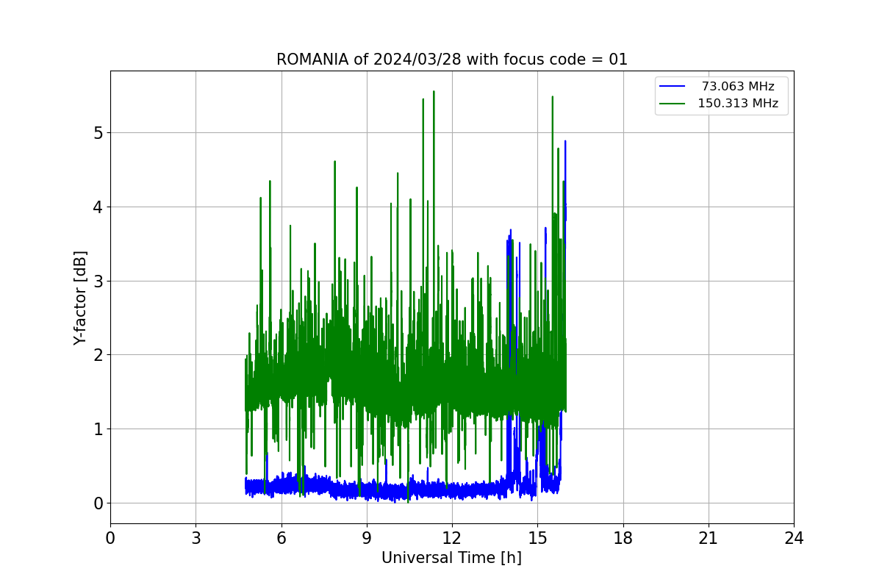
Task: Click y-axis tick label '2'
Action: (x=98, y=355)
